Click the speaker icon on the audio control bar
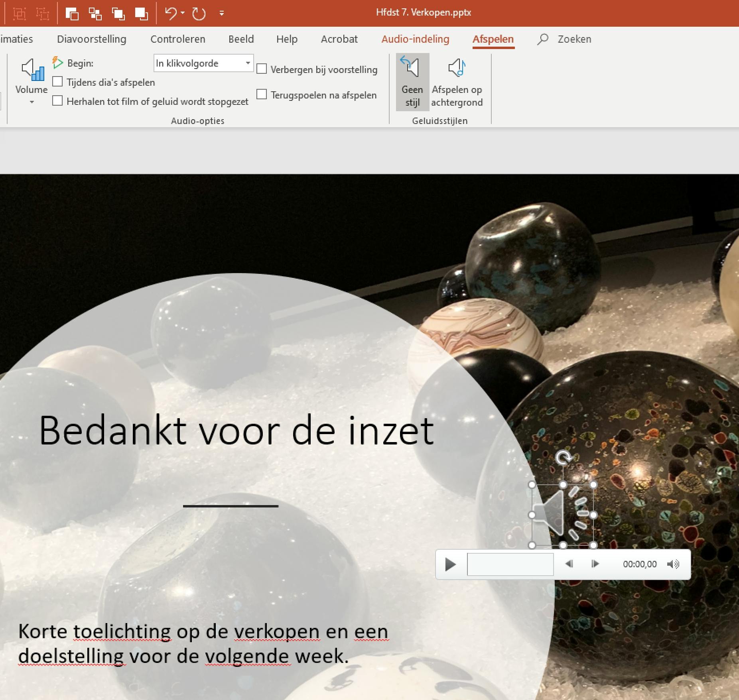Screen dimensions: 739x700 coord(673,564)
